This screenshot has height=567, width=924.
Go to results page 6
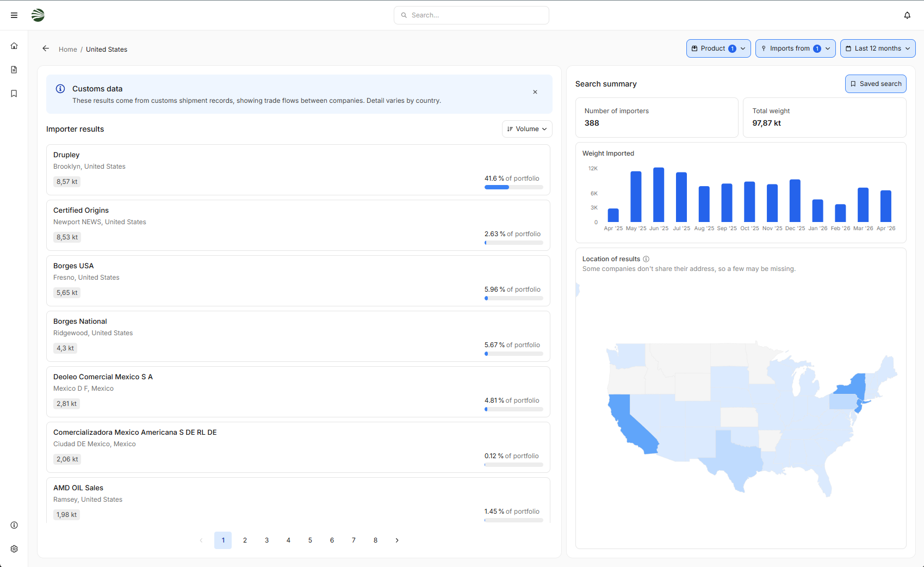pos(332,540)
